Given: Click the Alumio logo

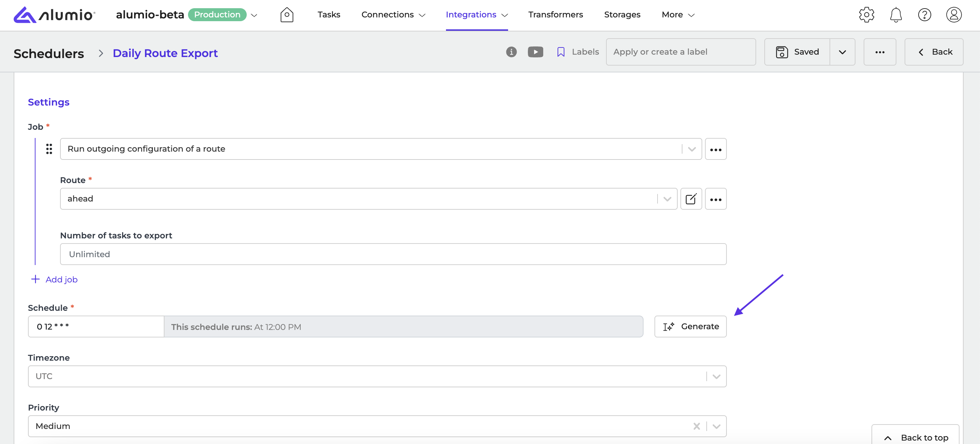Looking at the screenshot, I should [x=54, y=15].
